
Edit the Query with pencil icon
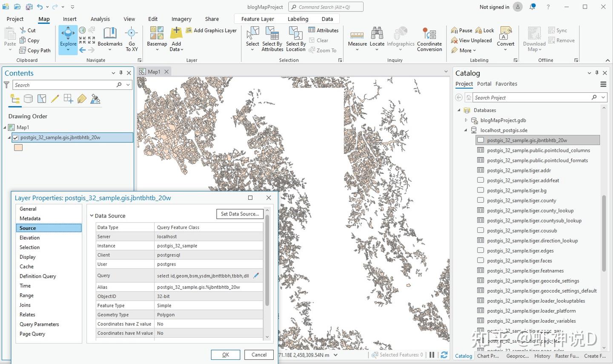(256, 275)
